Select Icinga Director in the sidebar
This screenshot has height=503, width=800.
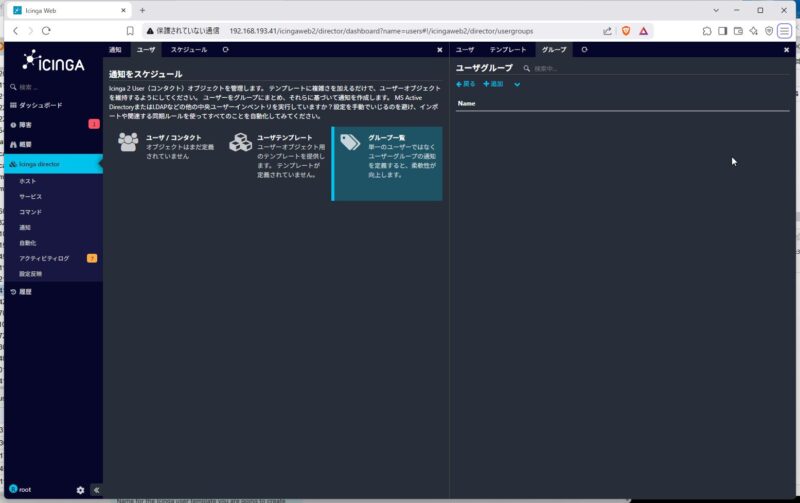tap(53, 164)
